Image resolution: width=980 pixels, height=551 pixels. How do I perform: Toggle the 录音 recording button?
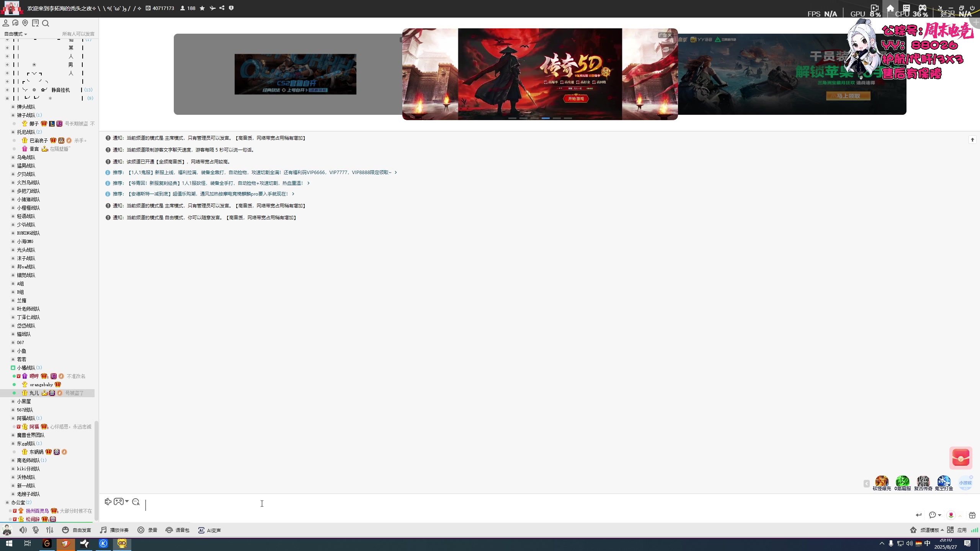pyautogui.click(x=147, y=530)
